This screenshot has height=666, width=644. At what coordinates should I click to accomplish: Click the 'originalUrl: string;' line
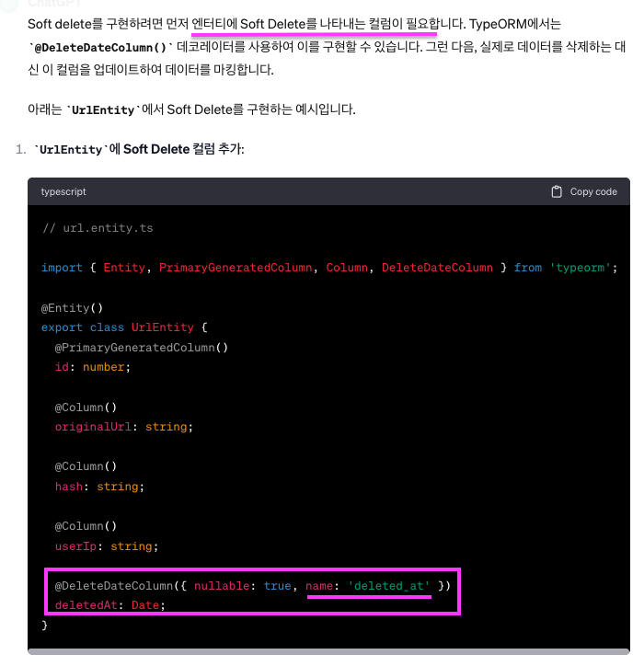click(124, 427)
